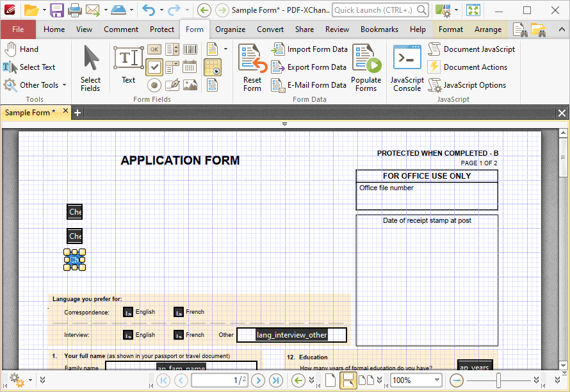
Task: Open the dropdown arrow beside the yellow form icon
Action: 225,49
